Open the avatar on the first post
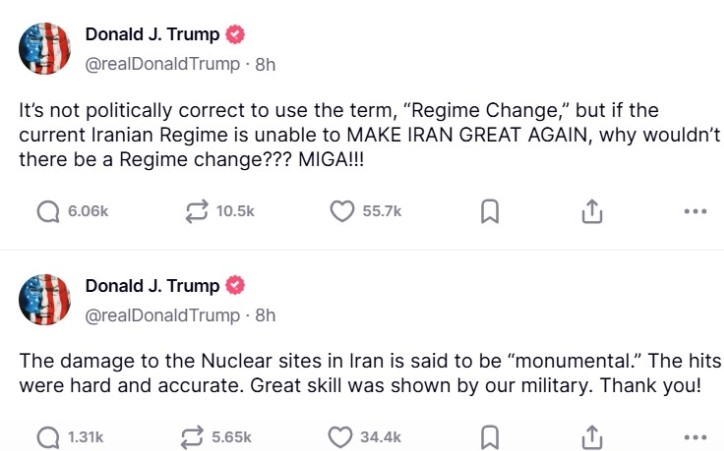This screenshot has height=451, width=724. click(x=45, y=48)
